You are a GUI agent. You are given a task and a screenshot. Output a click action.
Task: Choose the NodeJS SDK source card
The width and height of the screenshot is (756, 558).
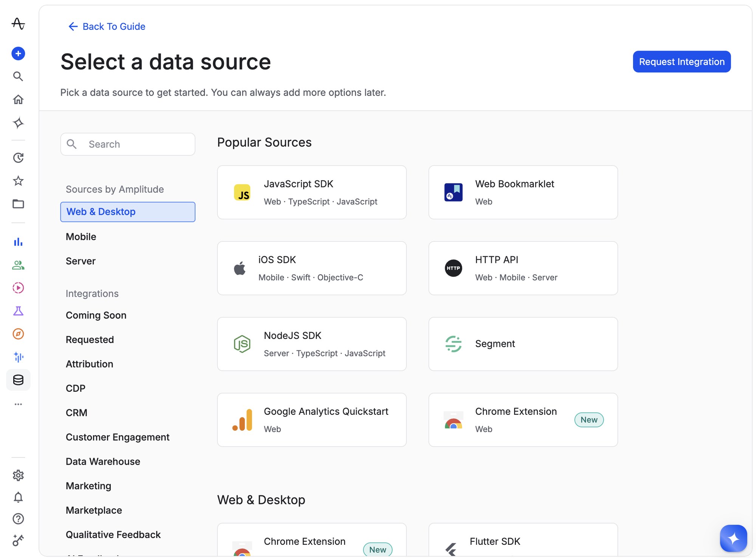tap(312, 344)
